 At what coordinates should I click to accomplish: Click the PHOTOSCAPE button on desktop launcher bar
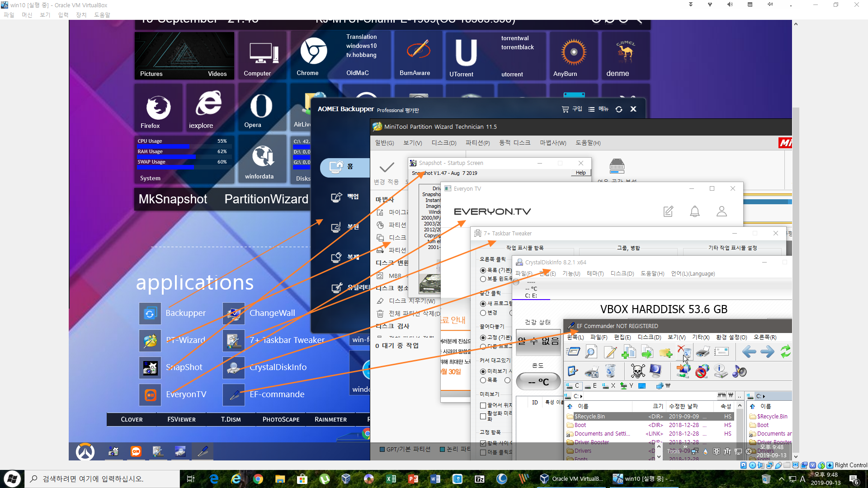point(281,419)
